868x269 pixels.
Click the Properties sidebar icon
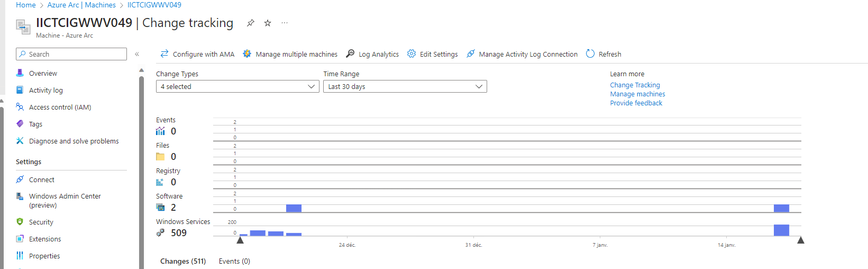pyautogui.click(x=20, y=255)
